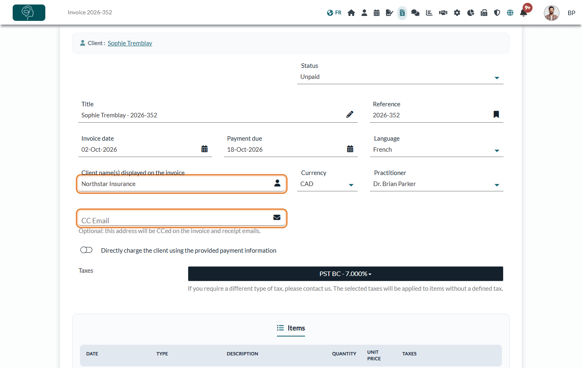
Task: Open Sophie Tremblay client link
Action: (x=130, y=43)
